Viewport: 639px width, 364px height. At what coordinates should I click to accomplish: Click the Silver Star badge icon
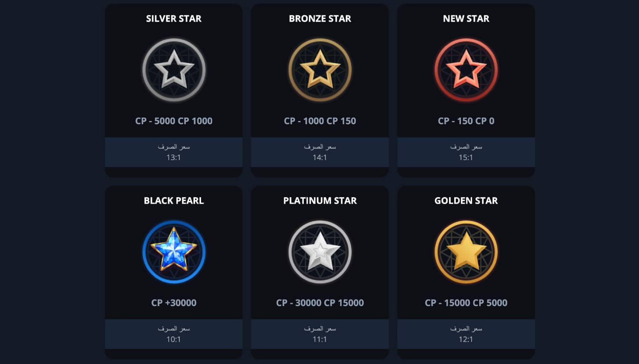click(174, 70)
